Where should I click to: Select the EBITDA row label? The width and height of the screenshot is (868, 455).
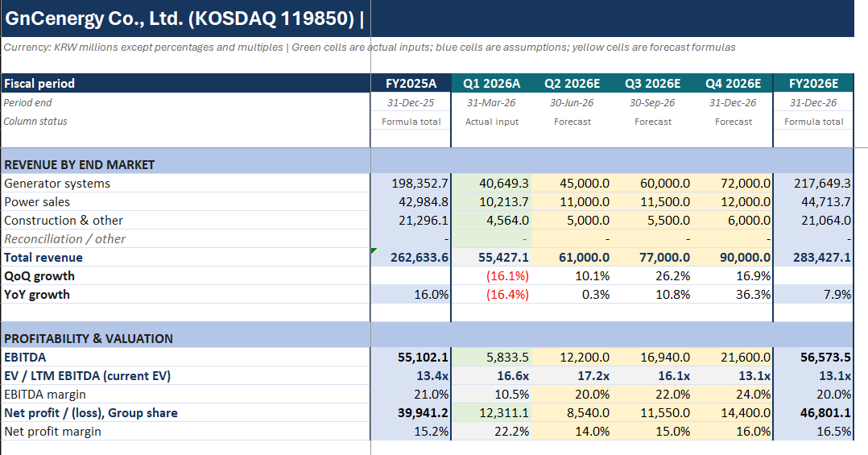point(185,357)
